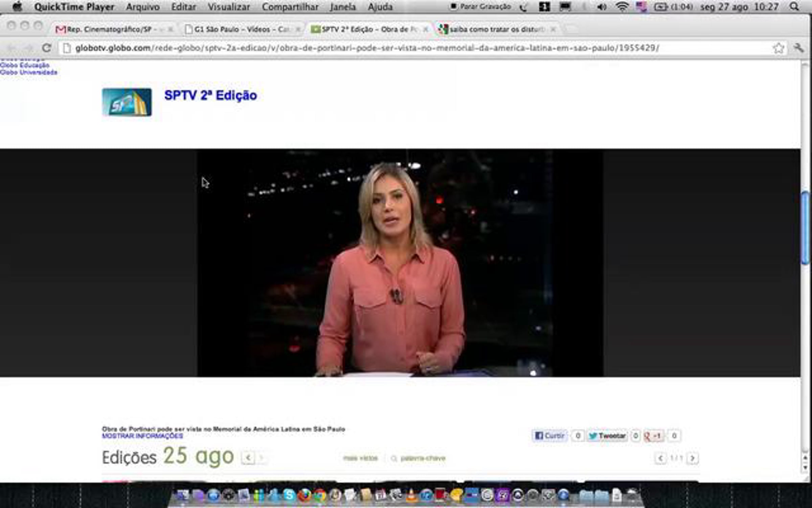812x508 pixels.
Task: Open the Arquivo menu
Action: [x=142, y=7]
